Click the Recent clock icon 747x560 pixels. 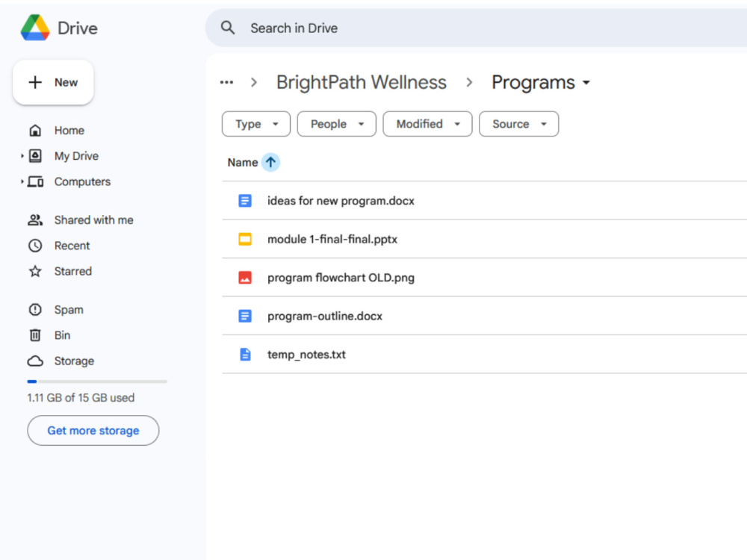pos(35,246)
